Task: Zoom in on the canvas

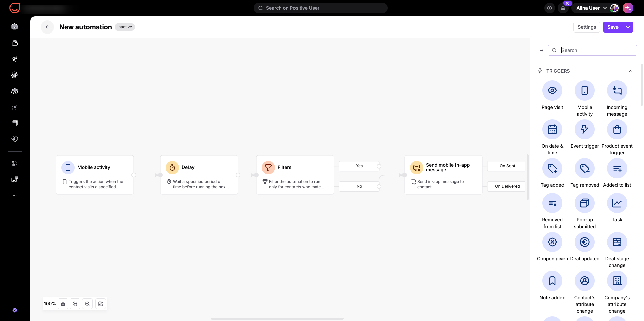Action: (x=75, y=304)
